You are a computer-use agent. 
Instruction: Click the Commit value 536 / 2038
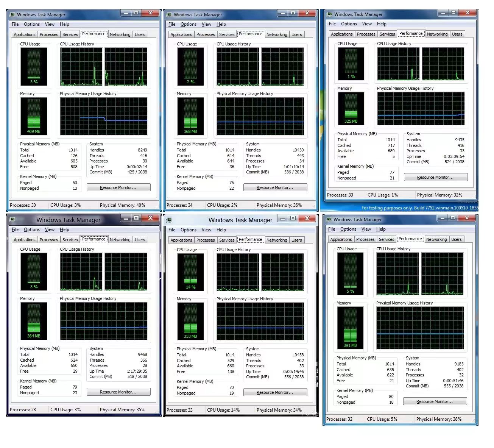coord(294,172)
